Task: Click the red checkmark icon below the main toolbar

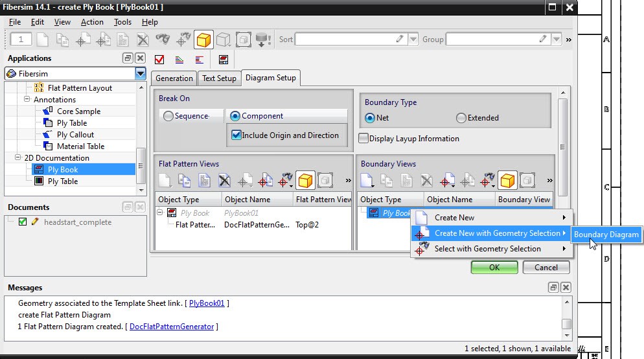Action: (159, 60)
